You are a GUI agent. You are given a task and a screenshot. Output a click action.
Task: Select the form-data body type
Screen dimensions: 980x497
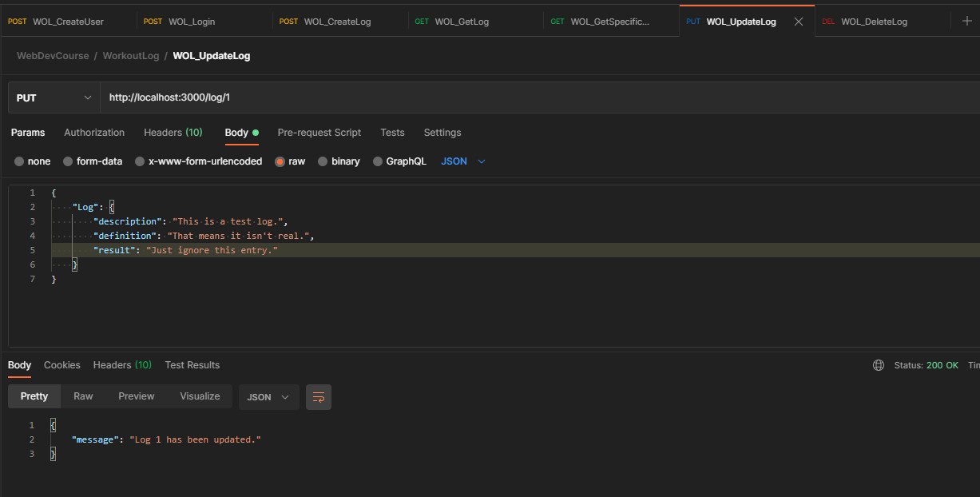[x=93, y=161]
